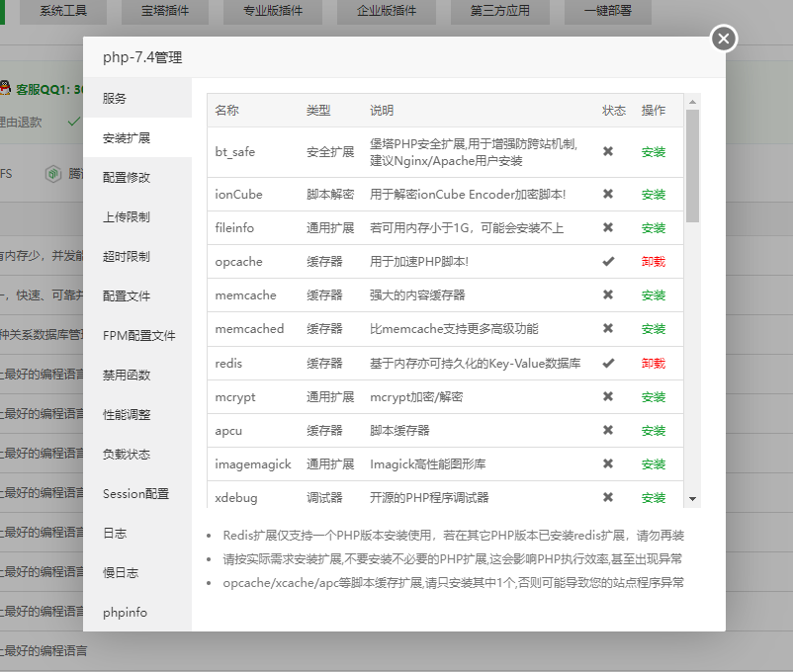
Task: Click the redis installed checkmark icon
Action: point(608,363)
